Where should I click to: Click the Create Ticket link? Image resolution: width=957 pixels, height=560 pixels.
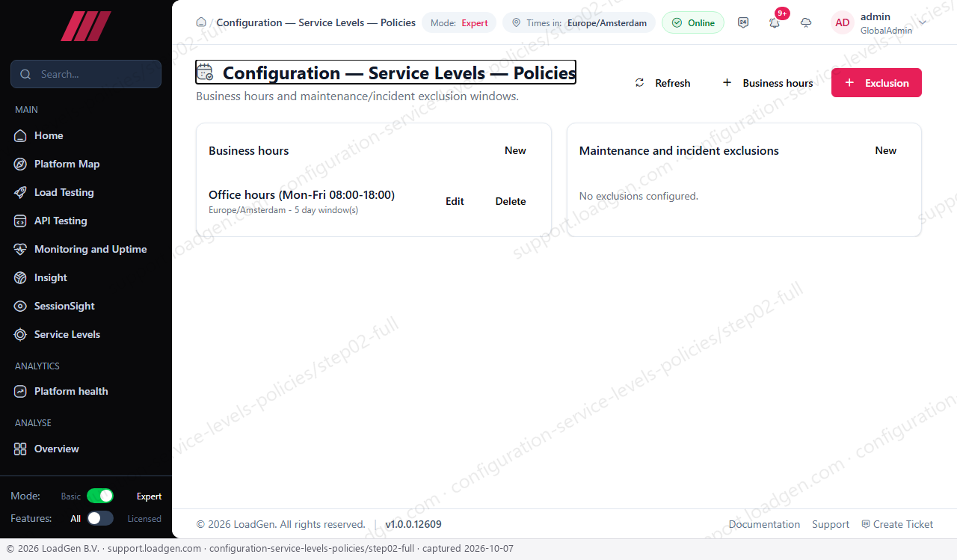[x=897, y=524]
